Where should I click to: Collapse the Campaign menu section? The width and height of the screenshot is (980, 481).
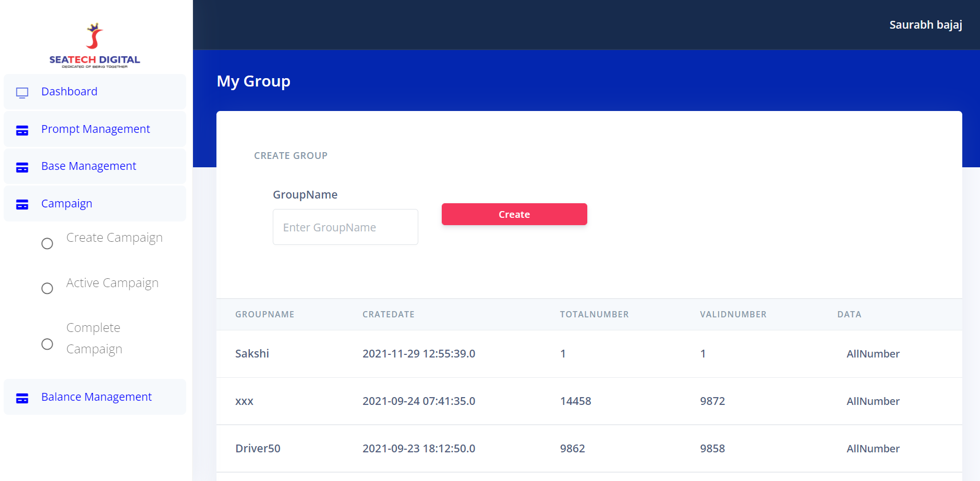tap(67, 204)
